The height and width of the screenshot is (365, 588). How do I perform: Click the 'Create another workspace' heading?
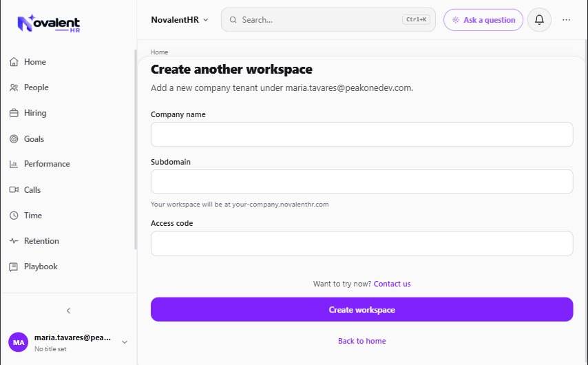click(x=231, y=70)
